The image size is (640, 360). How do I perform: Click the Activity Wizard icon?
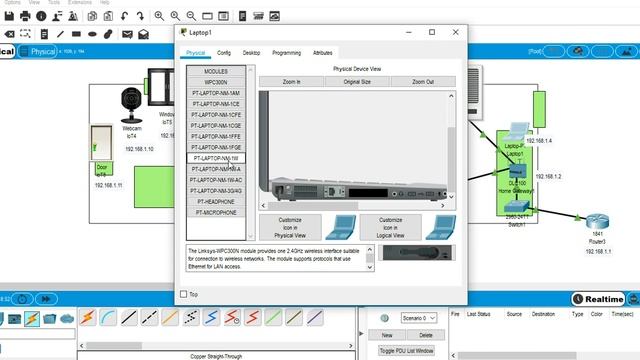57,16
